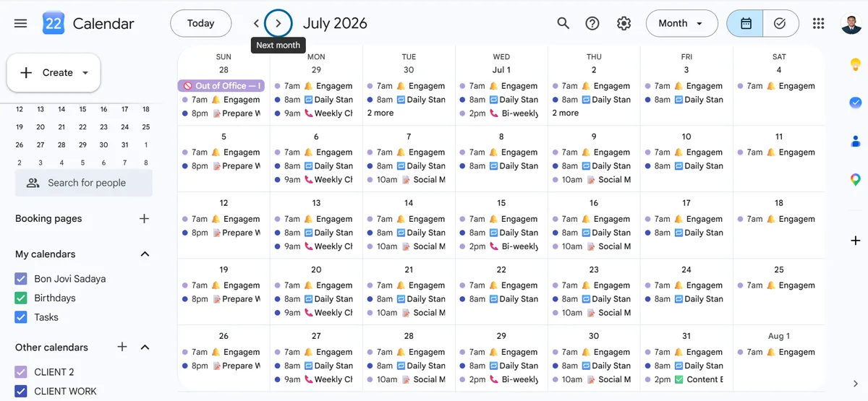The image size is (868, 401).
Task: Open Google Maps side panel icon
Action: (855, 179)
